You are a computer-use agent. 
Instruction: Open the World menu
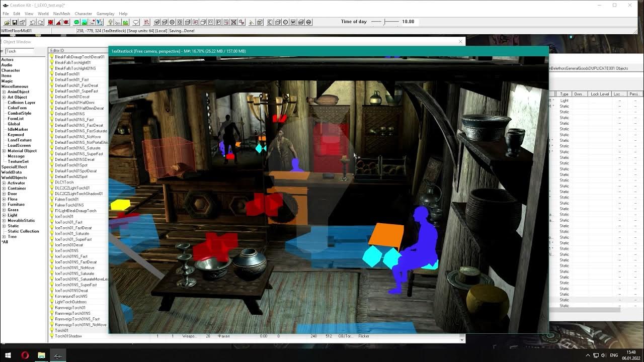click(43, 14)
